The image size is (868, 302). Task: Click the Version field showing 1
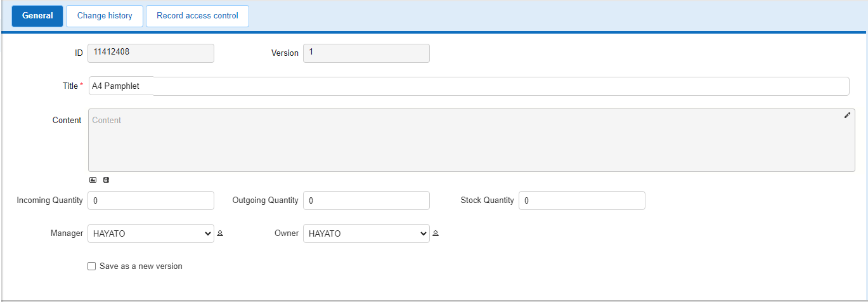366,53
